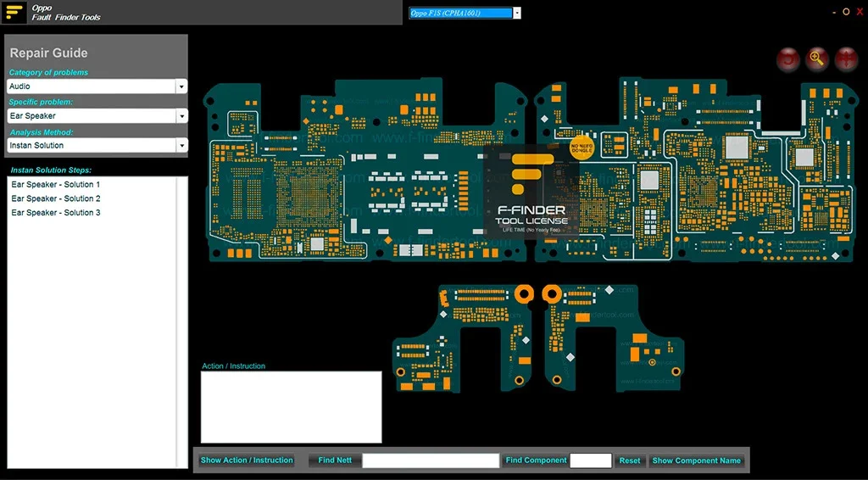Select Ear Speaker - Solution 2
This screenshot has width=868, height=480.
[56, 198]
